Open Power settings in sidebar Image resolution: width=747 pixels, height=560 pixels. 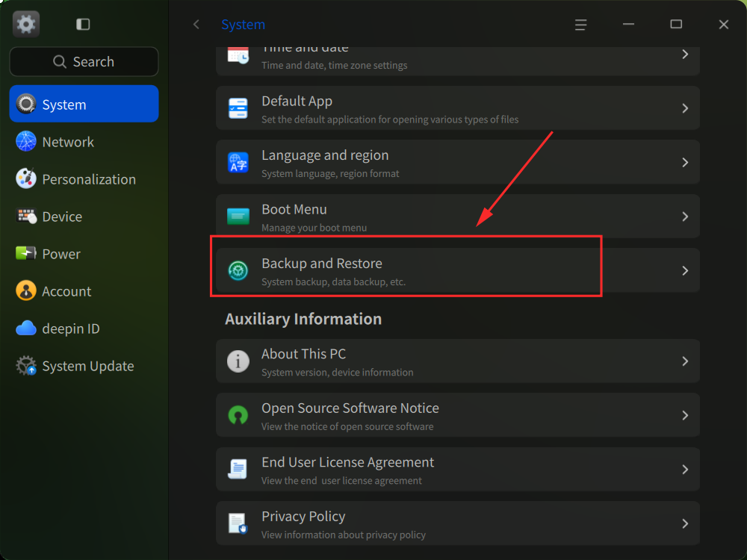[84, 253]
